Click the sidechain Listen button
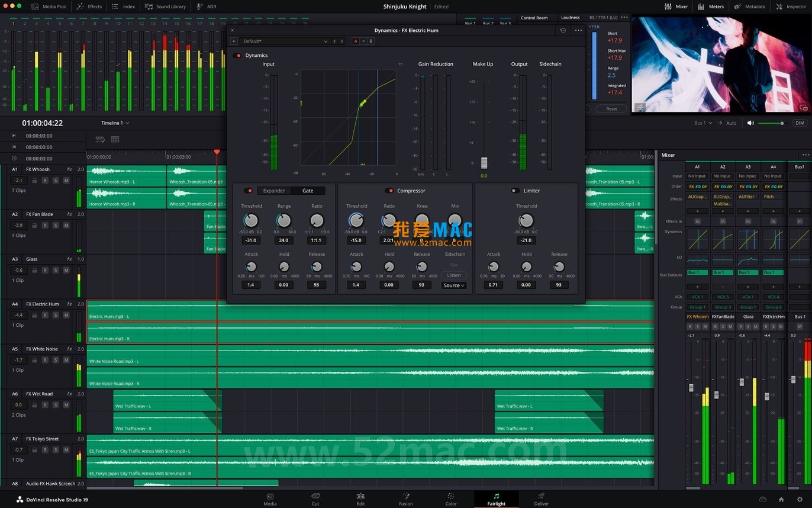 (453, 275)
